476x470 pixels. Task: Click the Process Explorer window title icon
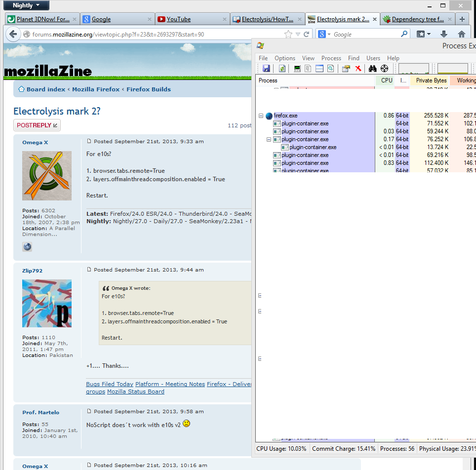260,45
